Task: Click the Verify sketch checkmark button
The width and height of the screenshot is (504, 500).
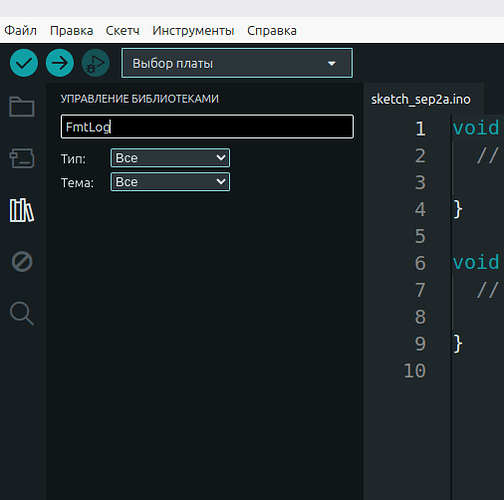Action: [x=24, y=63]
